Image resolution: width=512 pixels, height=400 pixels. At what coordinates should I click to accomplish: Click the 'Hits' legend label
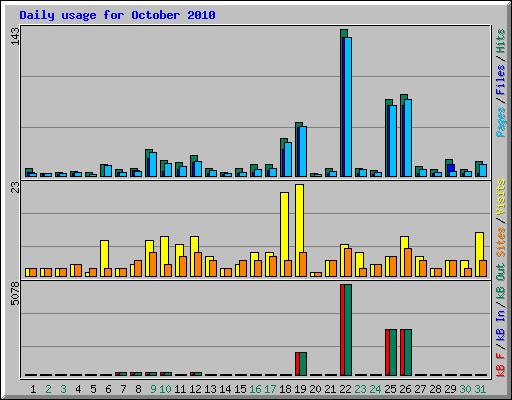[501, 41]
